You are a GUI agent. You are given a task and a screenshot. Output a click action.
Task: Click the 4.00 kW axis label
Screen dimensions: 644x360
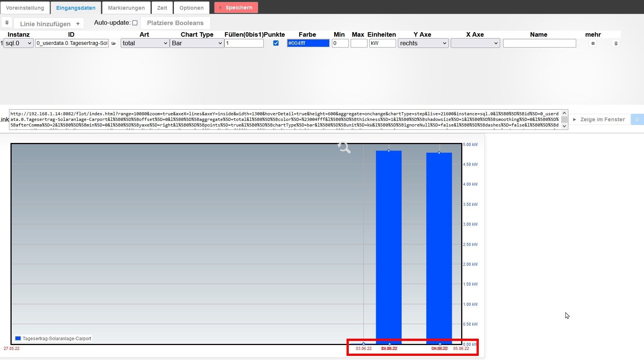(471, 184)
